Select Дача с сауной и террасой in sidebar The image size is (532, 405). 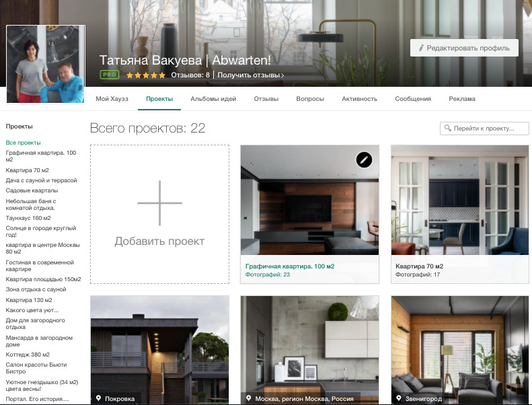click(x=41, y=180)
